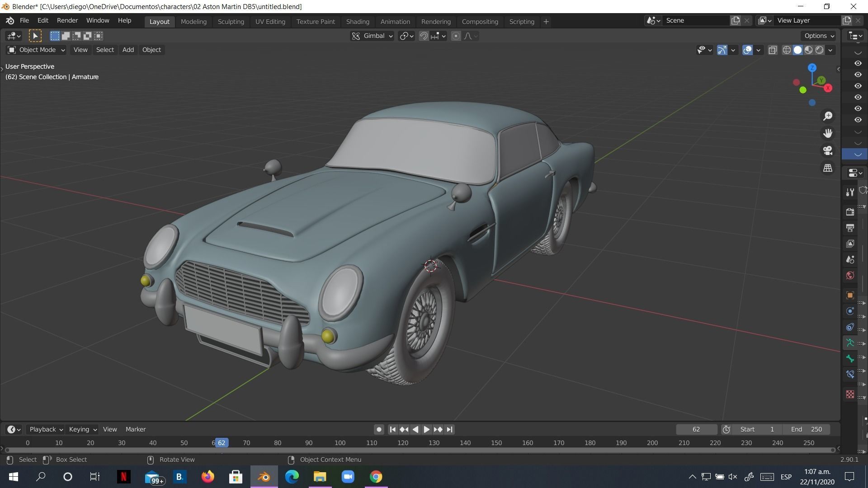Switch to Modeling workspace tab
The height and width of the screenshot is (488, 868).
[x=193, y=22]
